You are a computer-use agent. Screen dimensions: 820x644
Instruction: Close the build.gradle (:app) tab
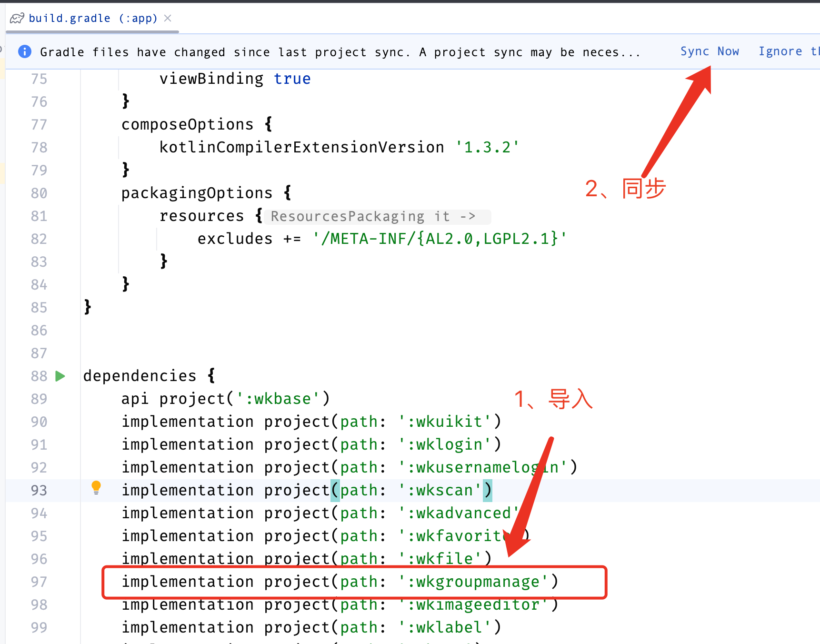coord(168,18)
